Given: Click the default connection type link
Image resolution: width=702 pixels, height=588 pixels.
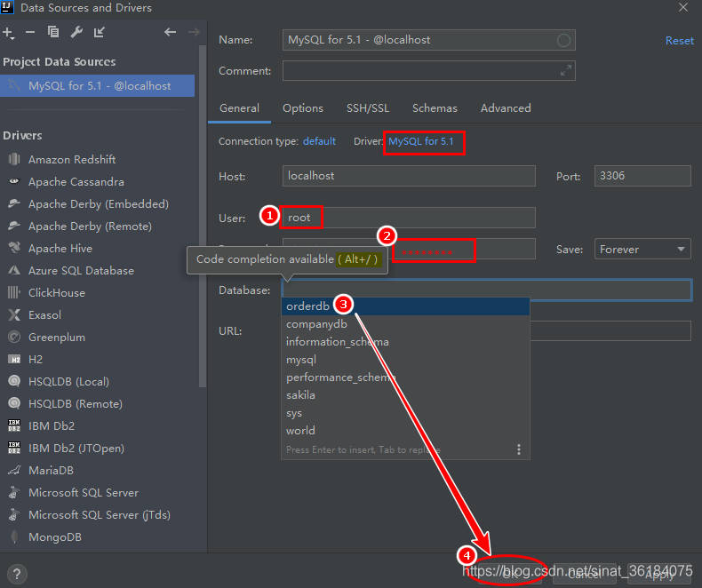Looking at the screenshot, I should [x=319, y=141].
